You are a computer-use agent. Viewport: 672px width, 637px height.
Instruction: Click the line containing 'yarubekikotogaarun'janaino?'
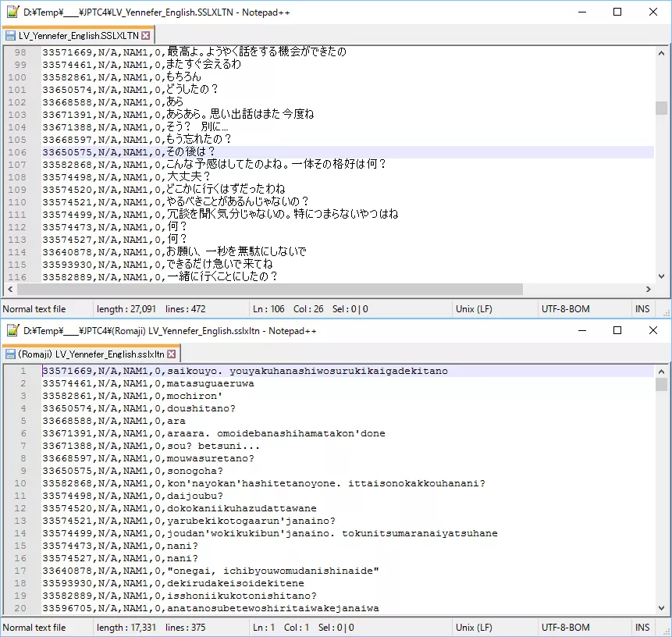click(x=189, y=521)
